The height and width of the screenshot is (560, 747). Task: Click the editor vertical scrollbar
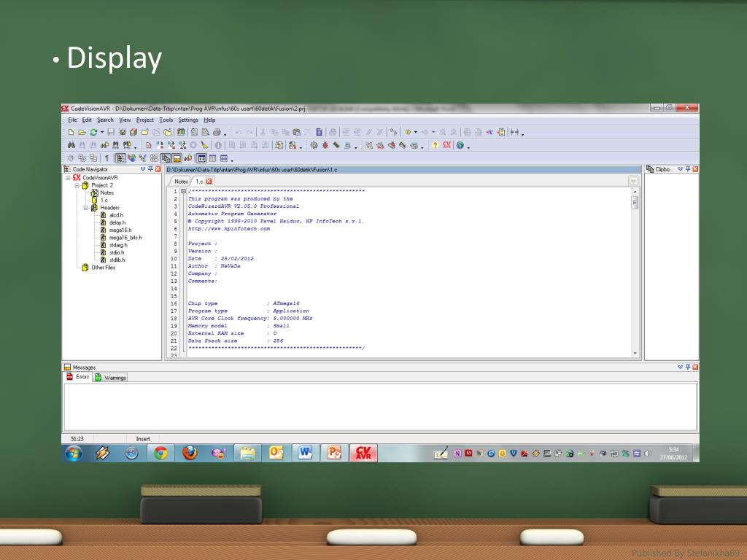pyautogui.click(x=635, y=273)
